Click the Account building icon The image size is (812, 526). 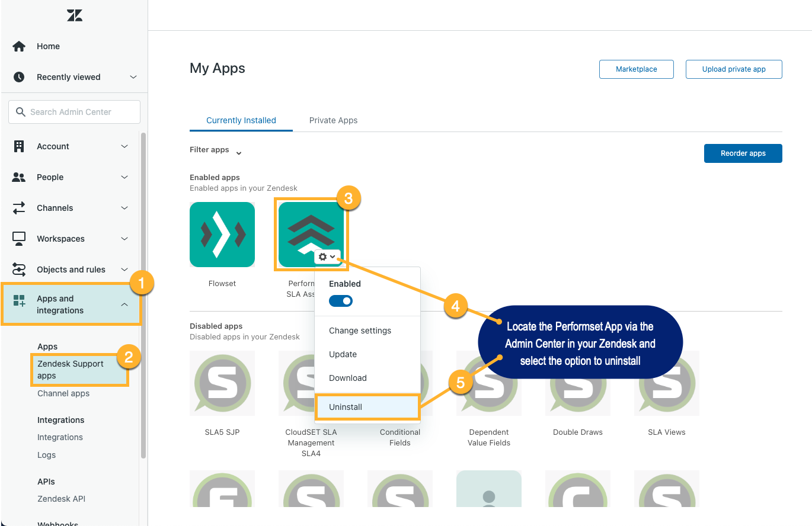coord(19,146)
